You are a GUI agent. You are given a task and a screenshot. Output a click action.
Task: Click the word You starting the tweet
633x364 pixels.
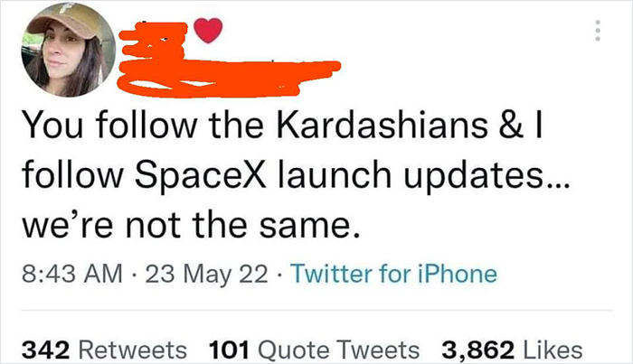pos(50,127)
